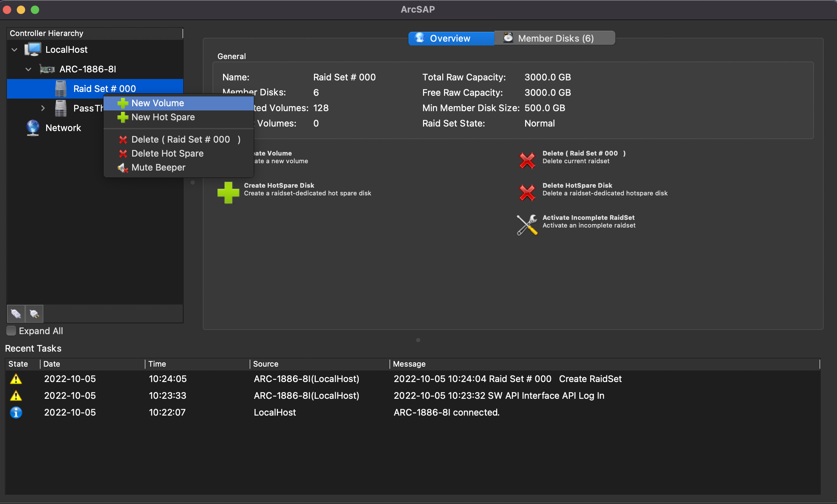Click the Activate Incomplete RaidSet tools icon
This screenshot has width=837, height=504.
tap(527, 225)
